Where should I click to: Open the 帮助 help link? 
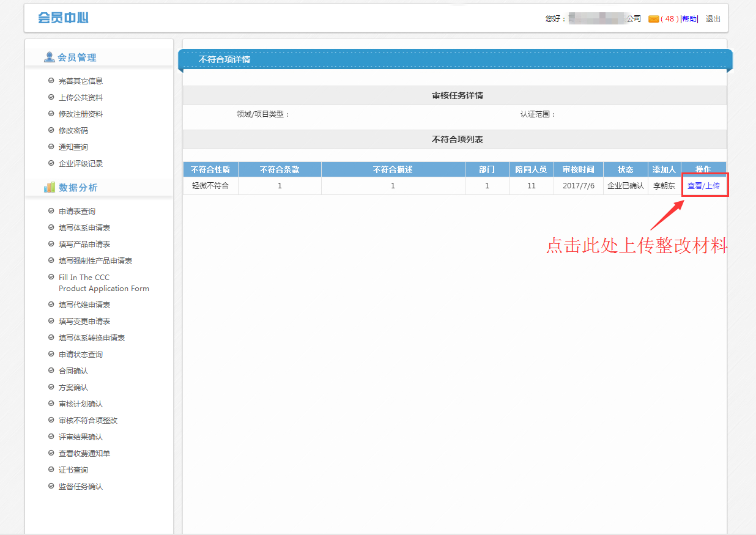coord(689,19)
